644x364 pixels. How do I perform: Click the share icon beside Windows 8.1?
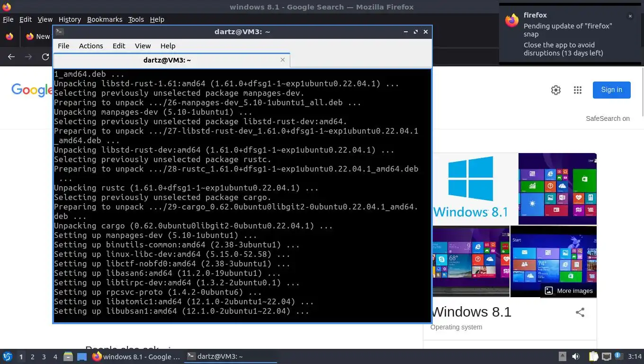(x=580, y=312)
